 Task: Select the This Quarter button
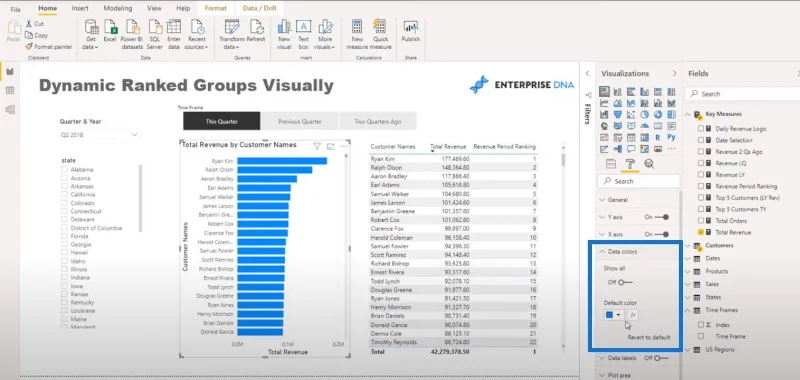(x=222, y=121)
